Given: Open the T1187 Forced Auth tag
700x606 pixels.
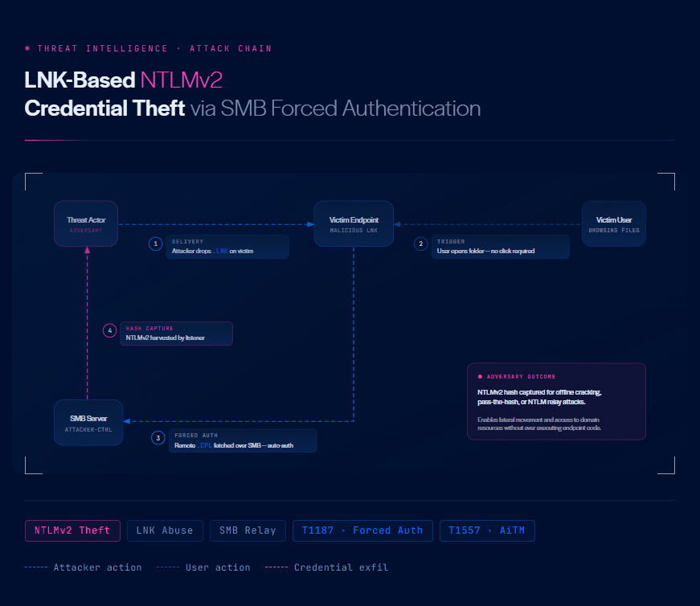Looking at the screenshot, I should coord(362,530).
